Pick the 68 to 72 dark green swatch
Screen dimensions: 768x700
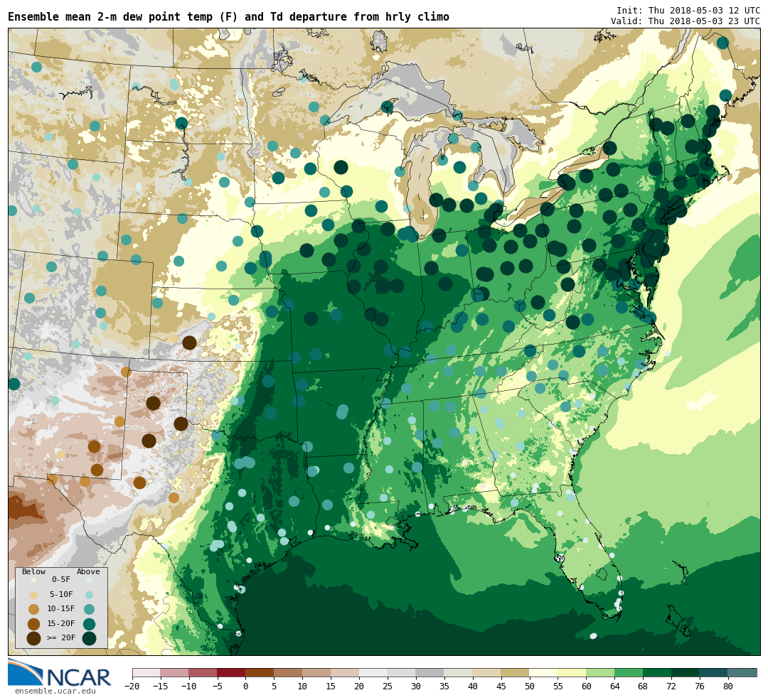658,673
